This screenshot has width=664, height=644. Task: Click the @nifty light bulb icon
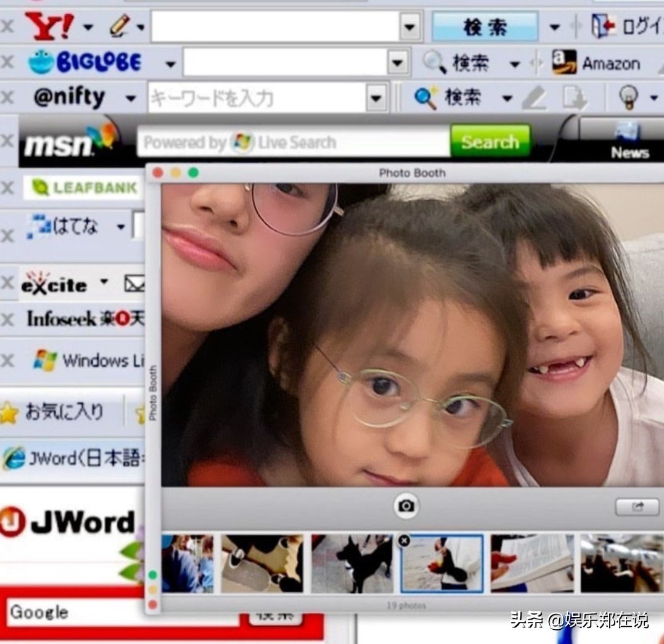pos(628,97)
